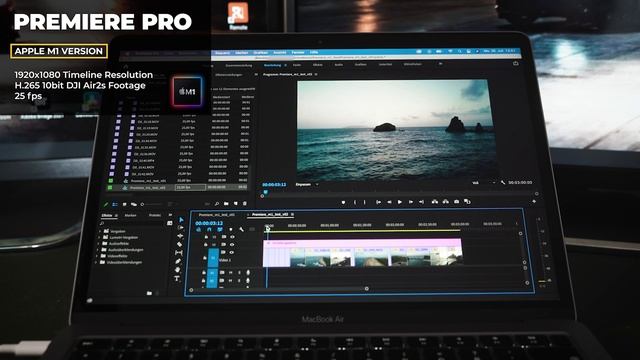Click the timeline horizontal zoom scrollbar handle
This screenshot has width=640, height=360.
367,289
